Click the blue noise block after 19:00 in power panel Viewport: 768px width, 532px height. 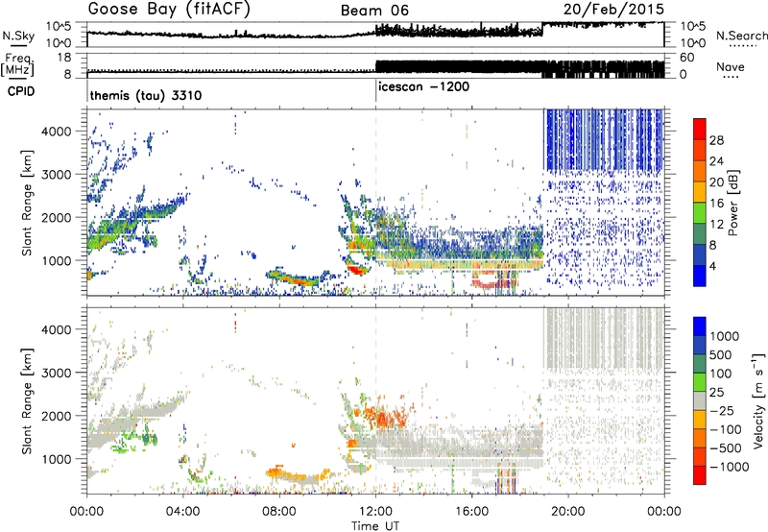click(x=603, y=140)
